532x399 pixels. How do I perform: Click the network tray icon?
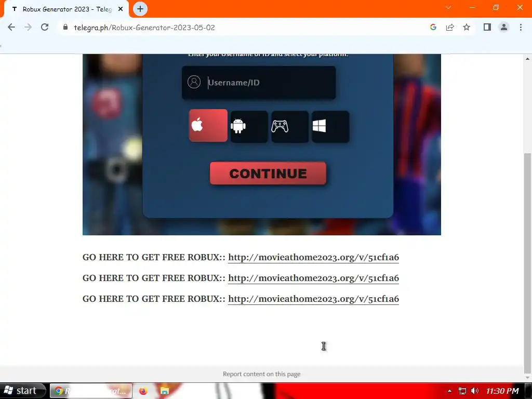(x=462, y=391)
